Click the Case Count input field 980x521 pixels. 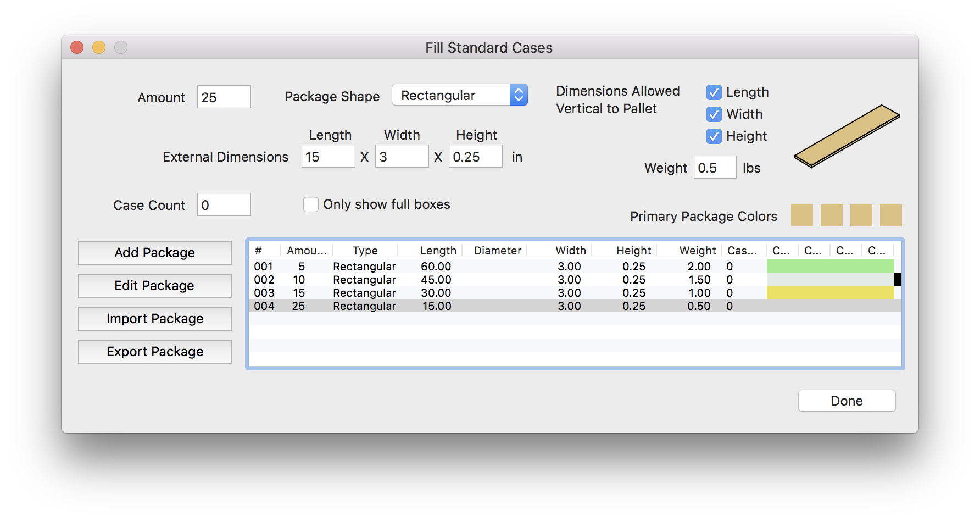224,204
